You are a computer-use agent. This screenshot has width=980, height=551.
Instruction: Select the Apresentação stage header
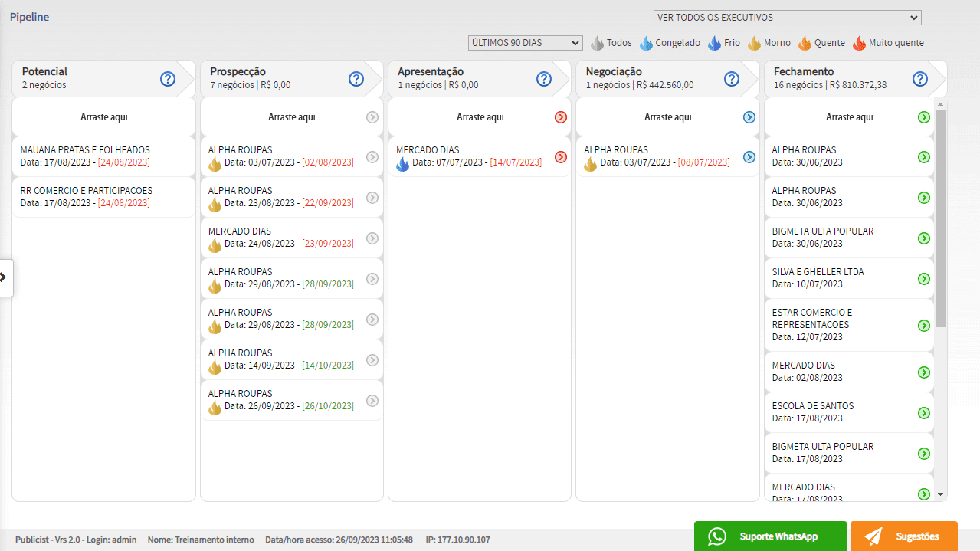(431, 71)
